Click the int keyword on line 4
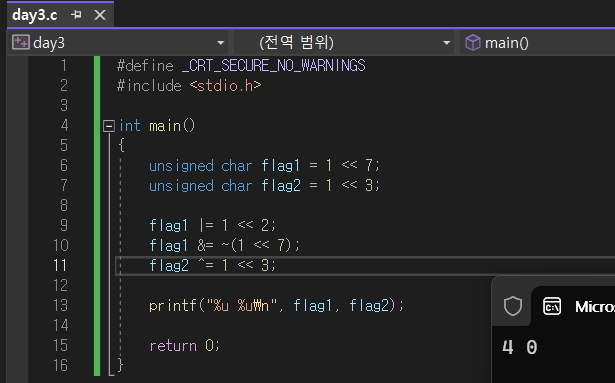615x383 pixels. (129, 126)
